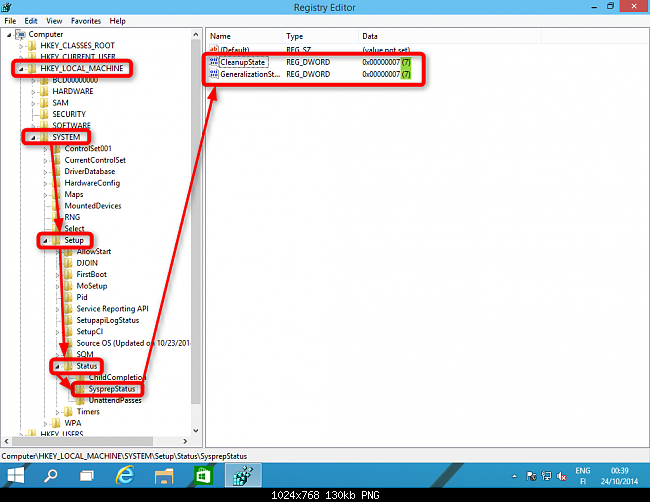Select the SetupCl folder icon
Image resolution: width=650 pixels, height=502 pixels.
point(68,332)
